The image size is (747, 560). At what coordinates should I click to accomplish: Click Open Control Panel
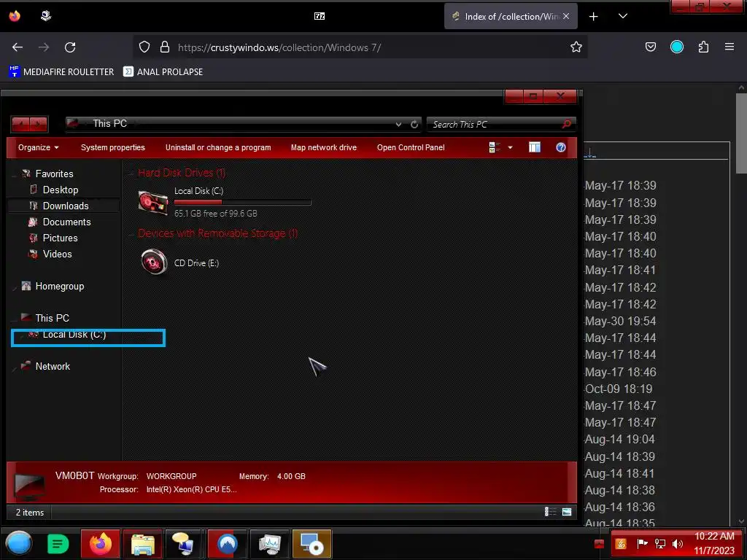point(411,147)
